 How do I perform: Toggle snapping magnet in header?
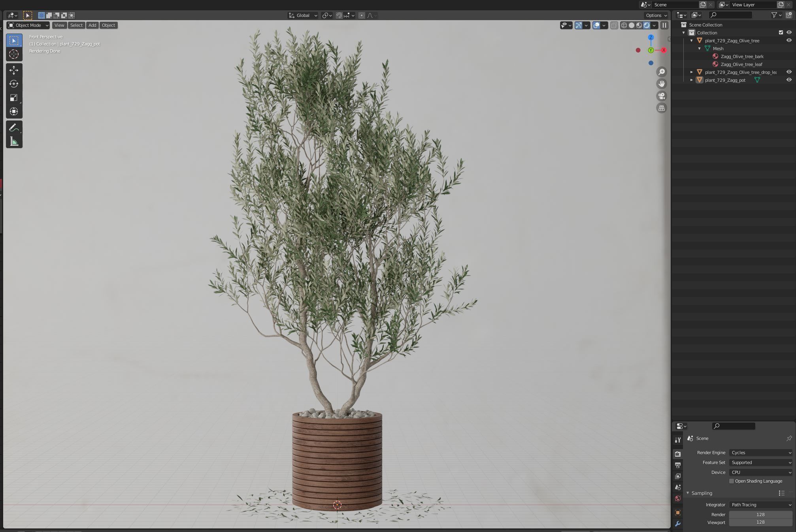[x=339, y=15]
